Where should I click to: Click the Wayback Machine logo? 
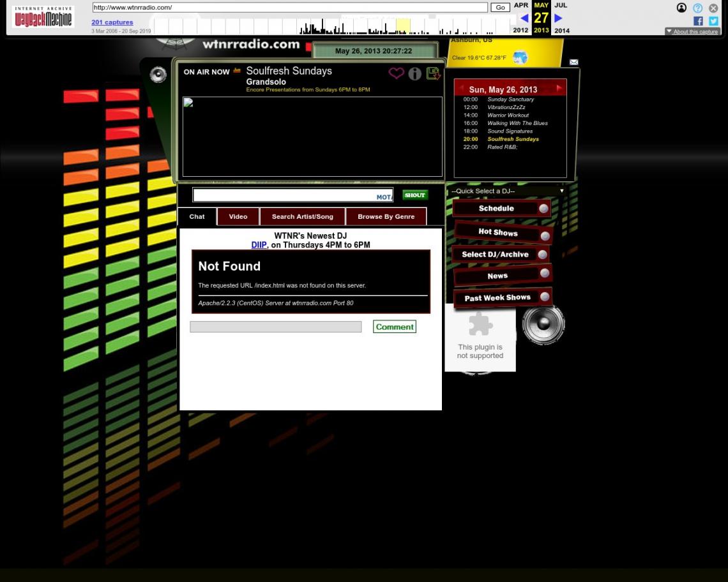(x=43, y=17)
